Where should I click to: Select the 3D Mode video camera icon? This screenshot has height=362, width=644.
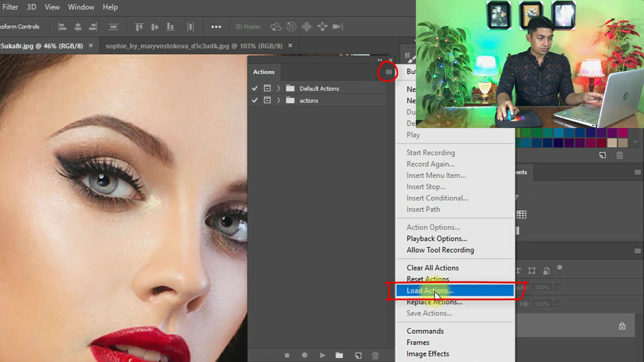(x=338, y=26)
